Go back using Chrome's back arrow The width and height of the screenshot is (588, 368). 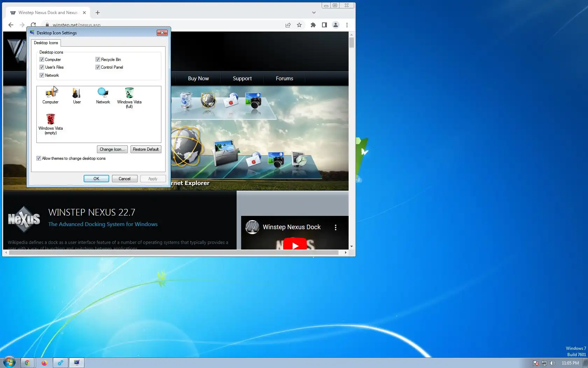(11, 25)
